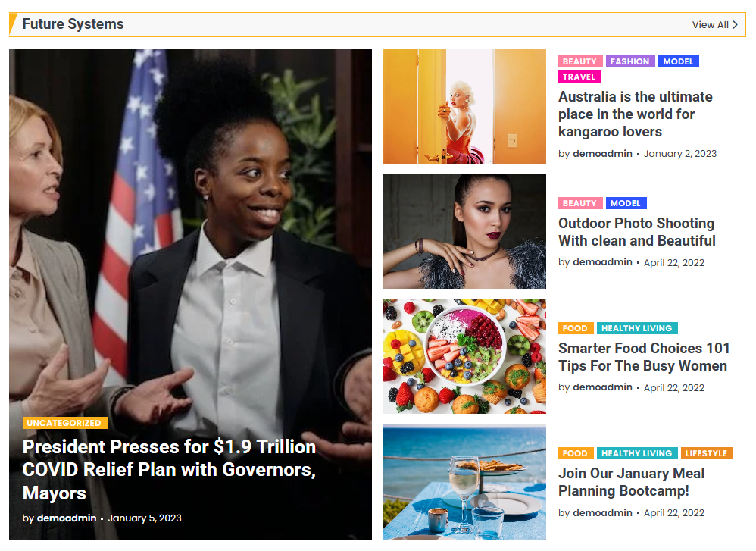
Task: Open President Presses COVID Relief Plan headline
Action: [169, 469]
